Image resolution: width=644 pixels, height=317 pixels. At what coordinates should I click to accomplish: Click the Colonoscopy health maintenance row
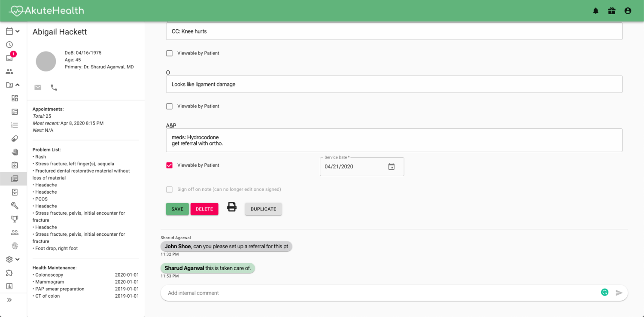[86, 275]
